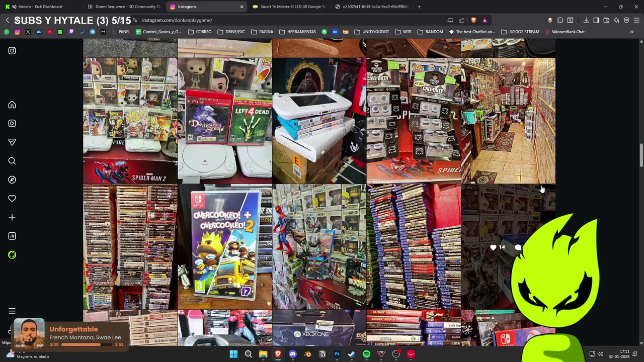Open the Windows Start button
Image resolution: width=644 pixels, height=362 pixels.
point(233,354)
